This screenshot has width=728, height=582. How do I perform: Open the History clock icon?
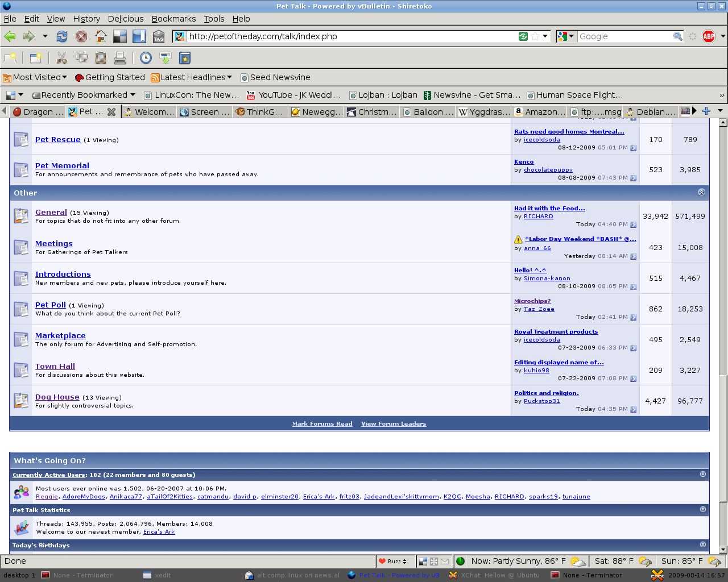[146, 58]
